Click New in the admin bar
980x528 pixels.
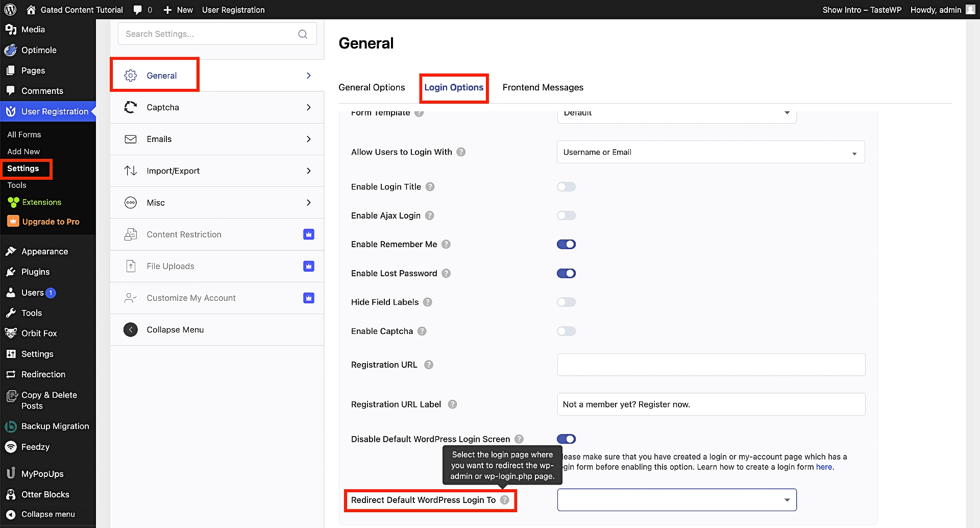point(178,10)
